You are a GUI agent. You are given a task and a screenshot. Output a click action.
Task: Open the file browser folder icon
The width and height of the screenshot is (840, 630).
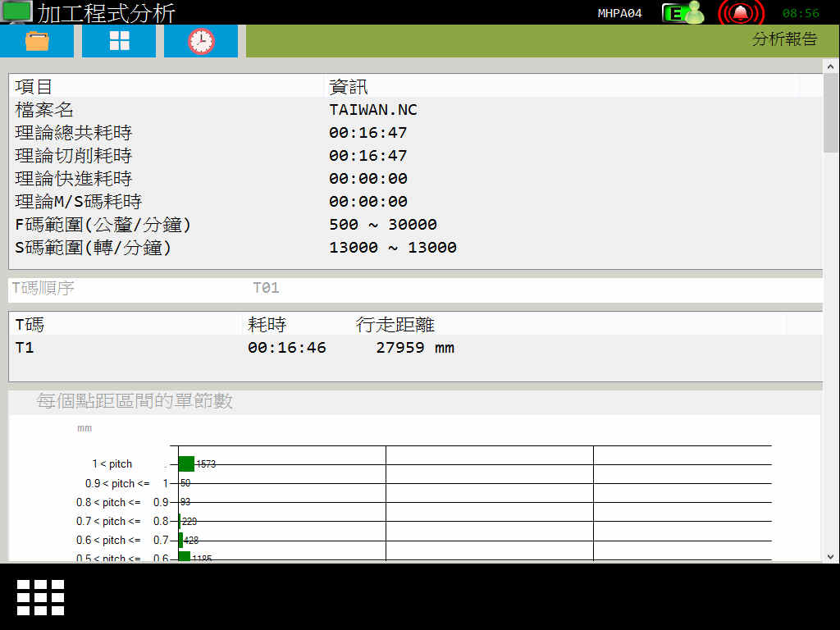coord(36,40)
